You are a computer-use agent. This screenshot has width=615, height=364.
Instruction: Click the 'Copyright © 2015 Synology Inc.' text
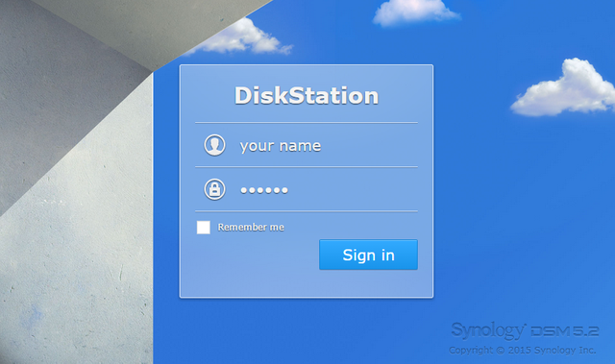click(523, 350)
